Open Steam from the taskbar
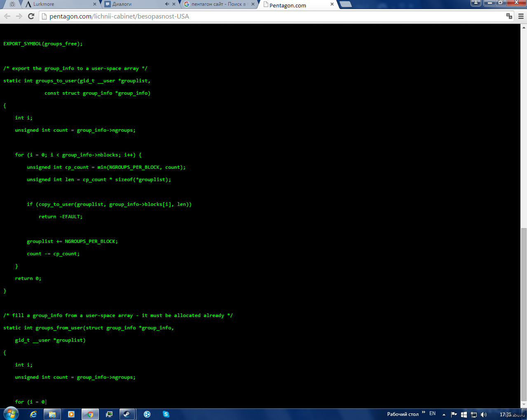The image size is (527, 420). [127, 414]
